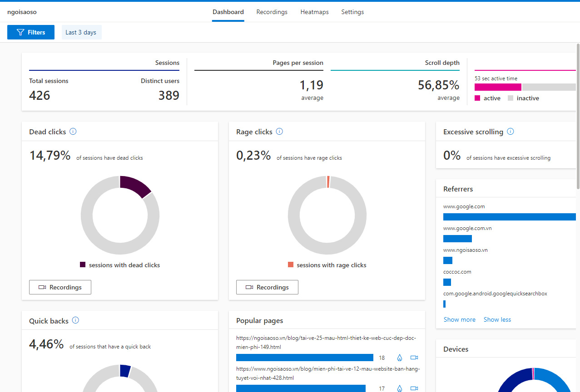Image resolution: width=580 pixels, height=392 pixels.
Task: View Recordings for dead clicks sessions
Action: pos(60,287)
